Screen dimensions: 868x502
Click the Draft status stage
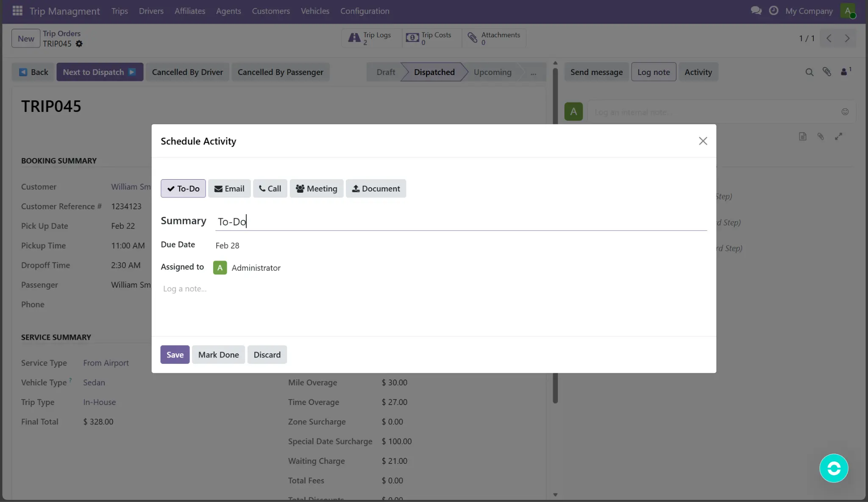click(386, 72)
